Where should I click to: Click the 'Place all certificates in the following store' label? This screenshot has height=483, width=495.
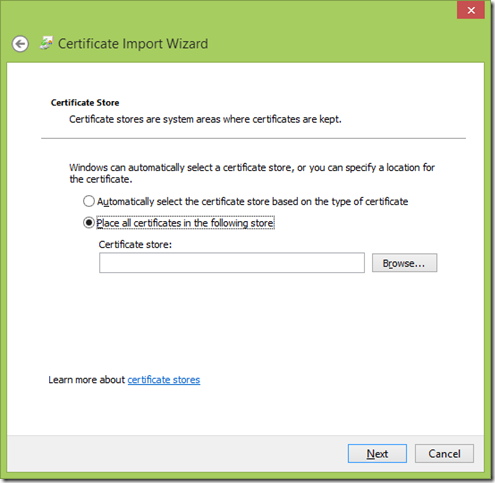pyautogui.click(x=185, y=223)
